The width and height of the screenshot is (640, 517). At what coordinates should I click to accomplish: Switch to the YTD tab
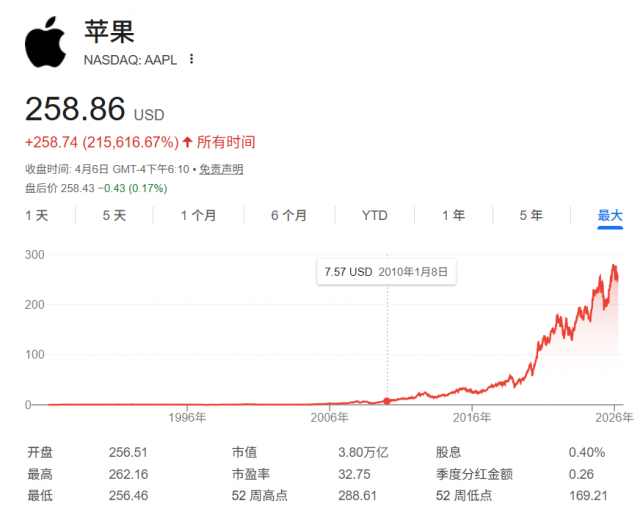pos(374,215)
